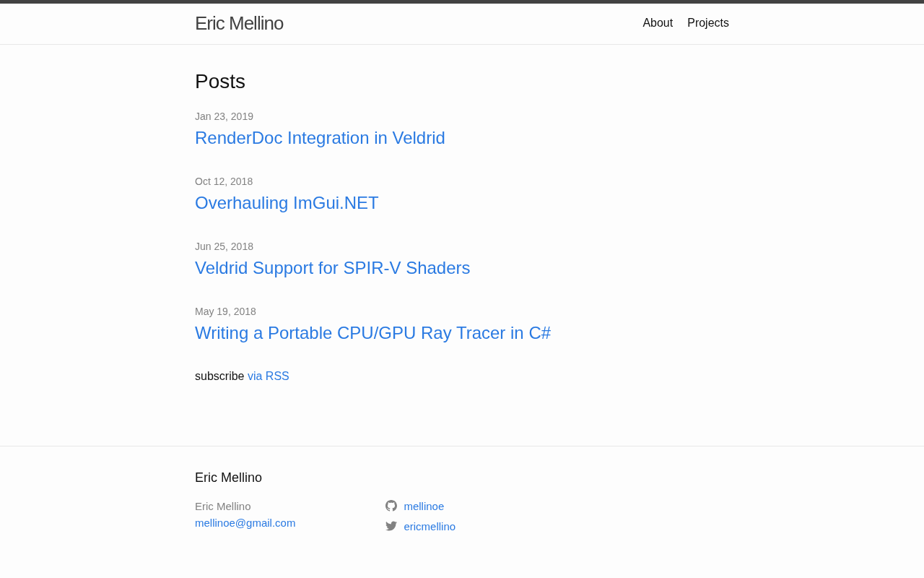
Task: Click the footer Eric Mellino heading
Action: click(228, 478)
